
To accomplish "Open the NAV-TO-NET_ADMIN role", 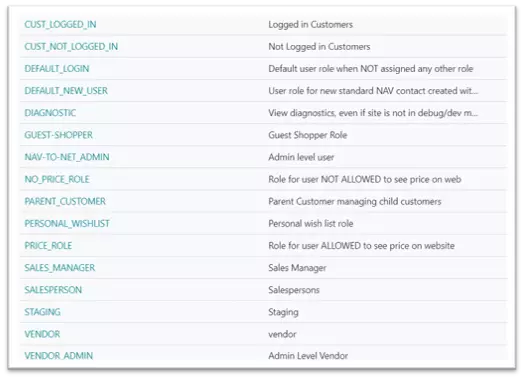I will [x=67, y=157].
